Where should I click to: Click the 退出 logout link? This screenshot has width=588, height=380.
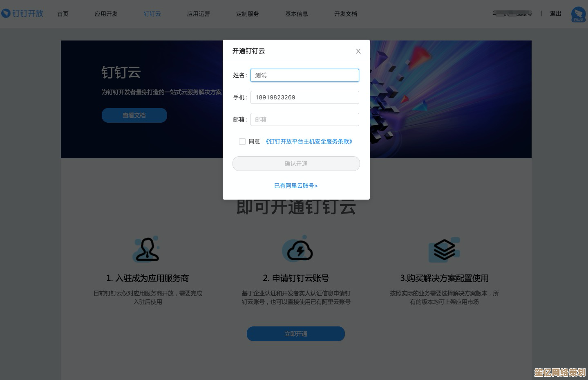click(x=556, y=13)
